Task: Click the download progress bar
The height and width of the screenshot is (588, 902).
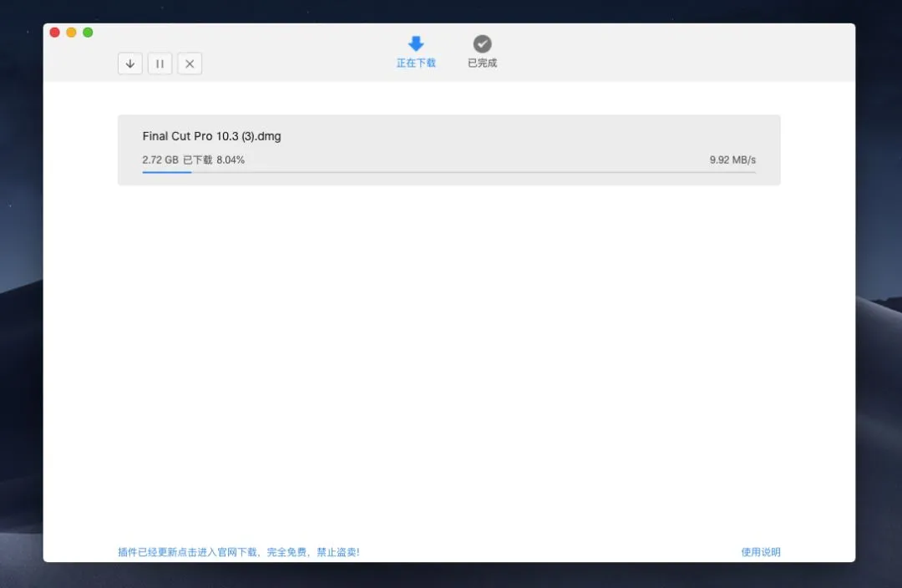Action: (x=448, y=172)
